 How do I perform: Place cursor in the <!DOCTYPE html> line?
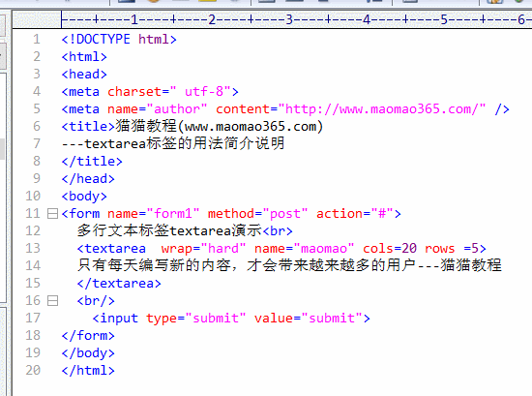pos(119,40)
